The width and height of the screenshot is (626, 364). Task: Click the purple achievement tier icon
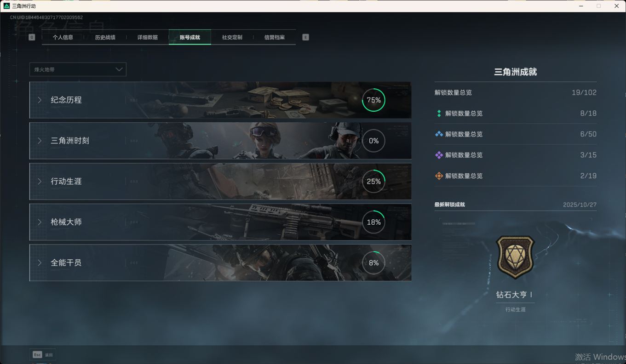[x=439, y=155]
